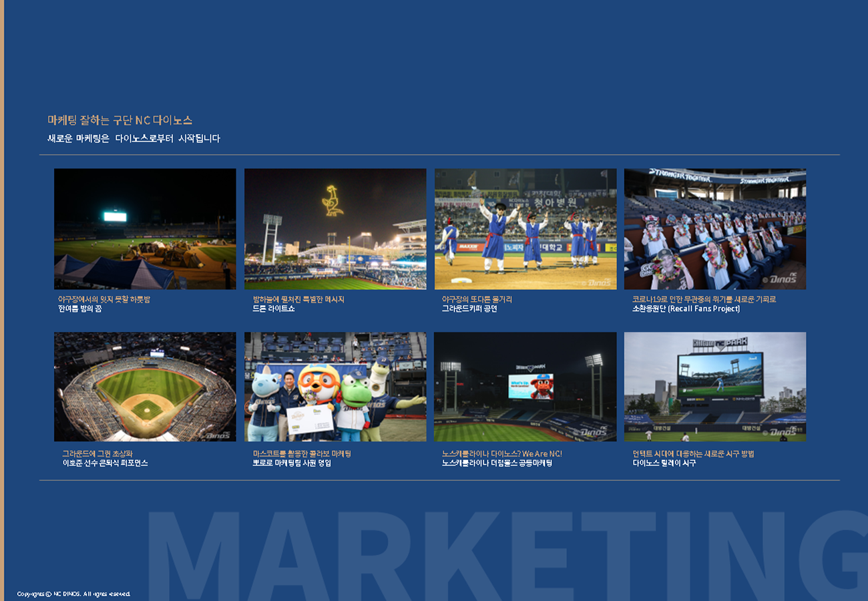Open the fan cutouts in seats photo
868x601 pixels.
pos(715,228)
